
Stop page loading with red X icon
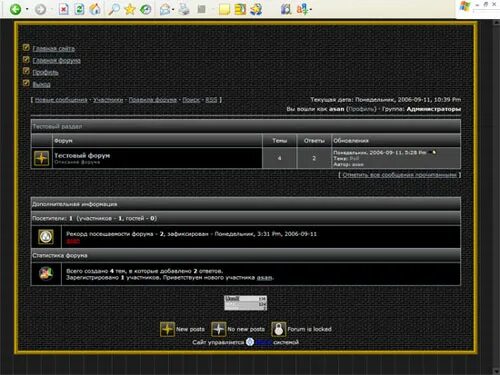click(63, 9)
